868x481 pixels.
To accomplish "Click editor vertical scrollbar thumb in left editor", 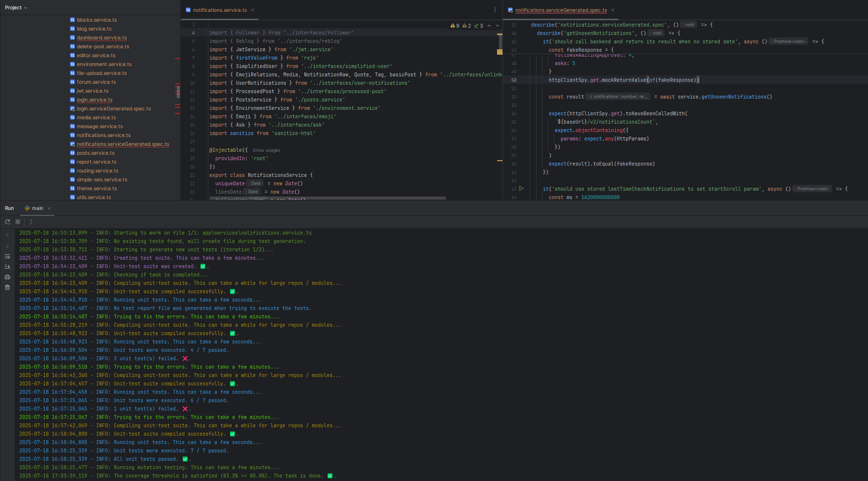I will (500, 41).
